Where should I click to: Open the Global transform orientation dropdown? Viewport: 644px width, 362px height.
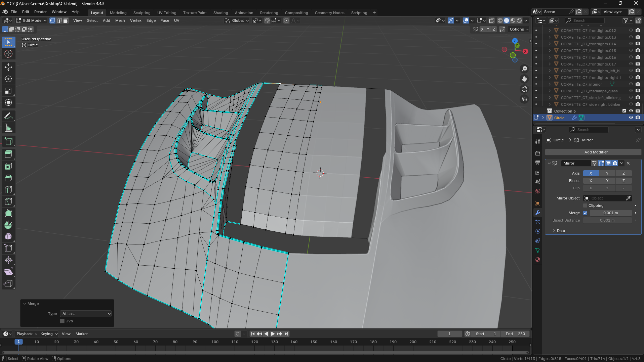pyautogui.click(x=237, y=20)
